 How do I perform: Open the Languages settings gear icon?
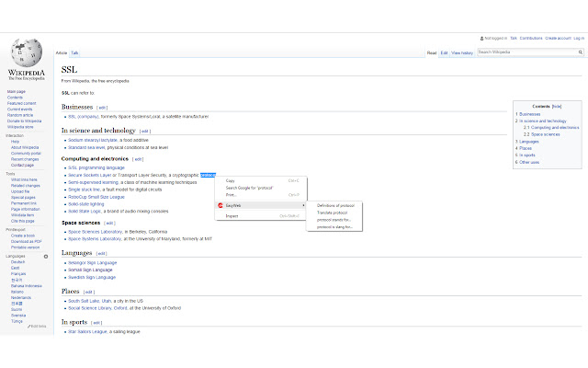[x=46, y=257]
